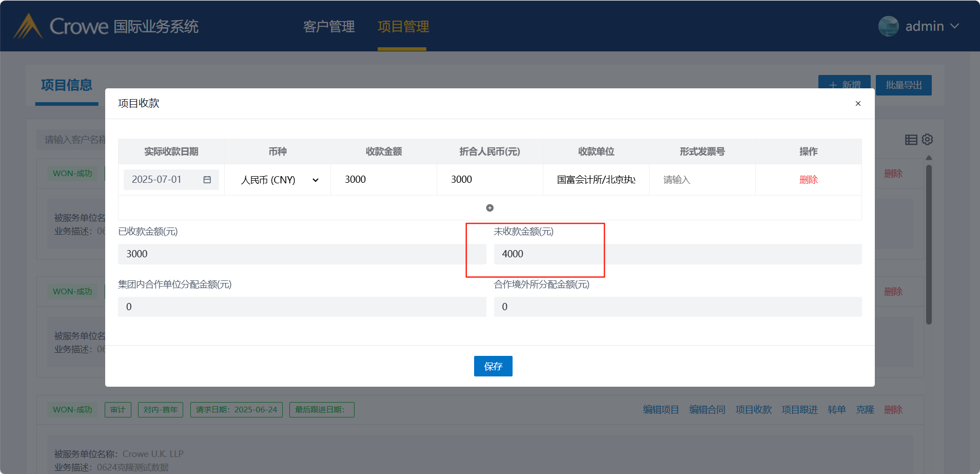
Task: Open the table list view icon
Action: [911, 140]
